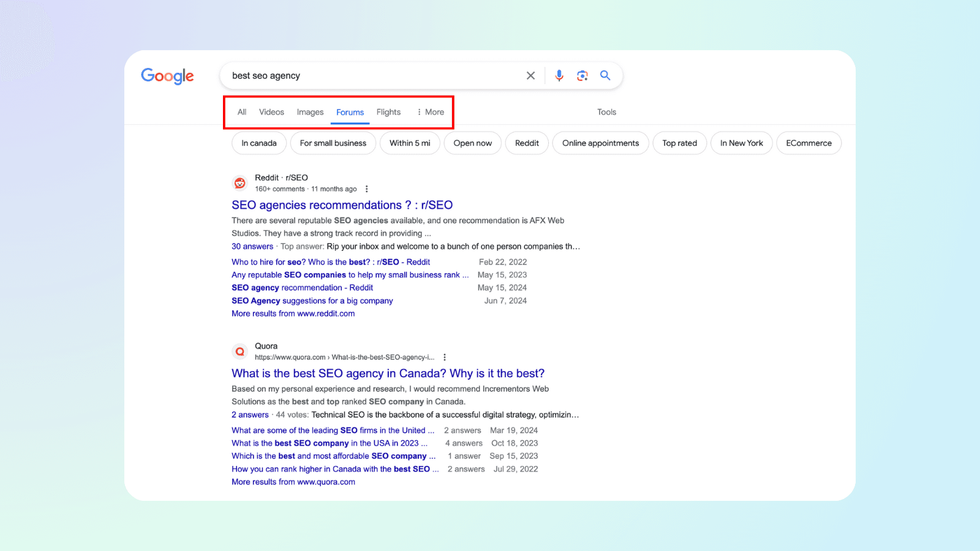Image resolution: width=980 pixels, height=551 pixels.
Task: Click 'More results from www.quora.com'
Action: tap(293, 482)
